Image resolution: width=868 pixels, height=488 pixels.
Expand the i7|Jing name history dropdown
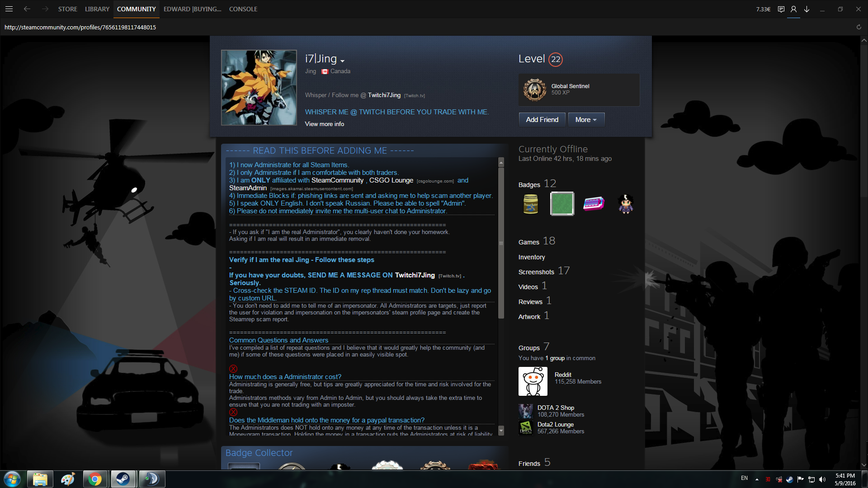pyautogui.click(x=343, y=61)
